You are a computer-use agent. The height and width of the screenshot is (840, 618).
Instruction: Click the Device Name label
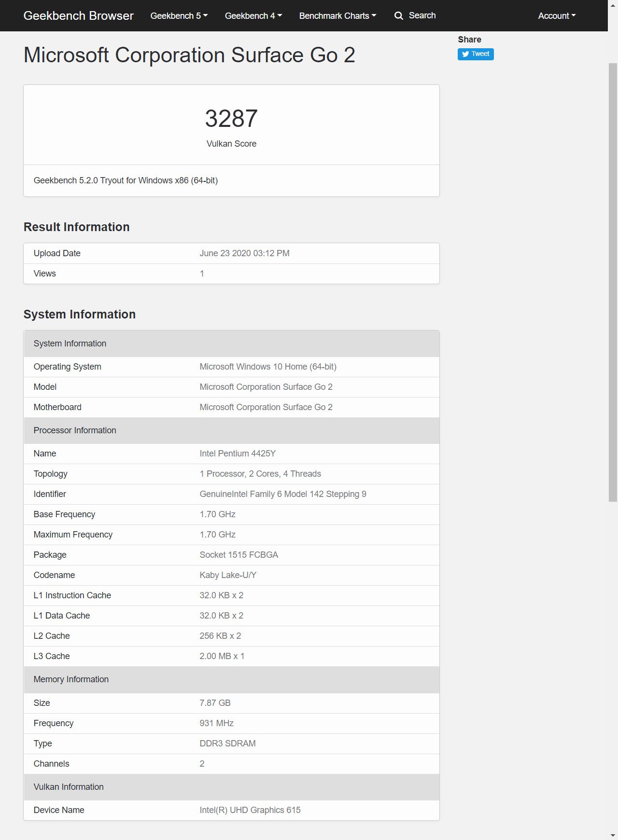(59, 810)
